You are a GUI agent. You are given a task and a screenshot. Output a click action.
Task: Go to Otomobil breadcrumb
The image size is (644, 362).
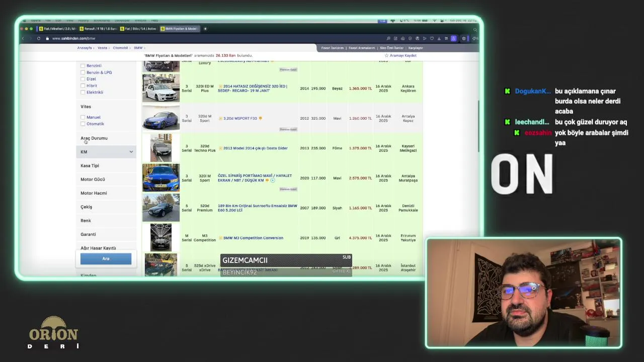click(x=121, y=48)
